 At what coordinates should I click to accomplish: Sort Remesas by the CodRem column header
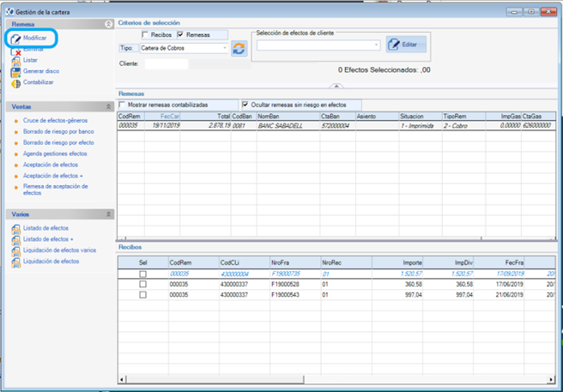131,117
